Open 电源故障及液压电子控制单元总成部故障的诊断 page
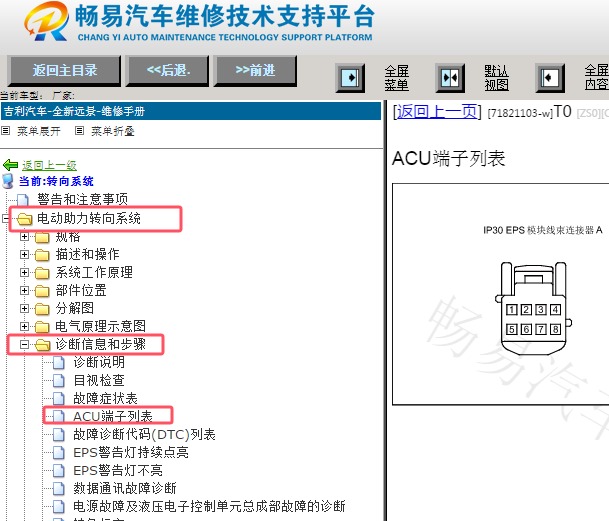Screen dimensions: 609x521 click(x=209, y=506)
